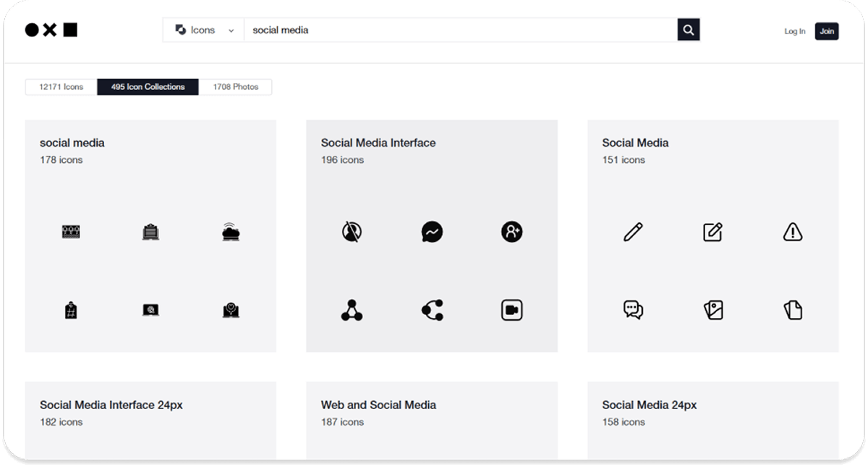
Task: Click the 196 icons count text
Action: click(x=343, y=160)
